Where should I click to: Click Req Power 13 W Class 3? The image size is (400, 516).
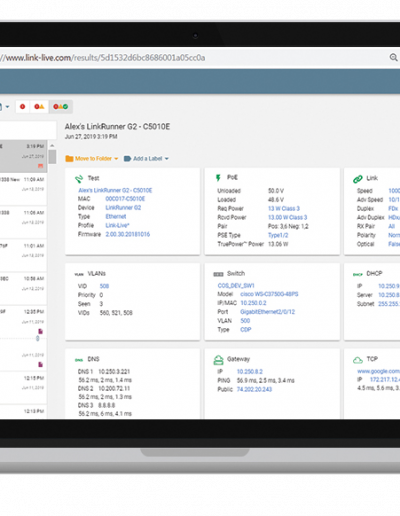click(x=284, y=208)
